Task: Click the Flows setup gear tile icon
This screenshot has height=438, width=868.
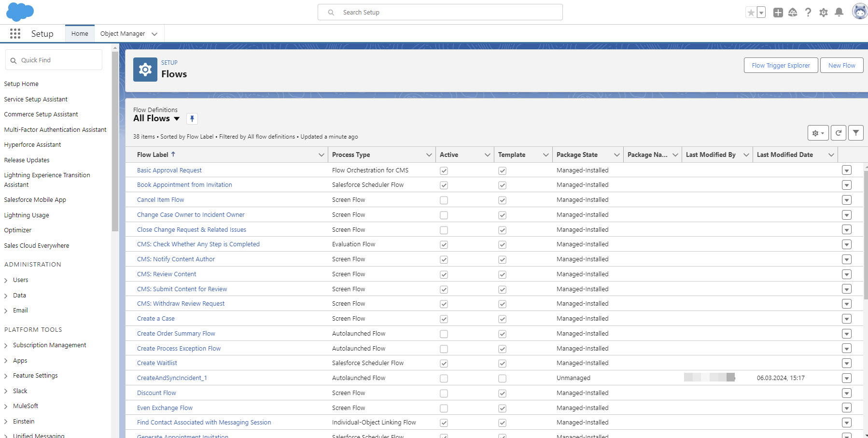Action: (145, 70)
